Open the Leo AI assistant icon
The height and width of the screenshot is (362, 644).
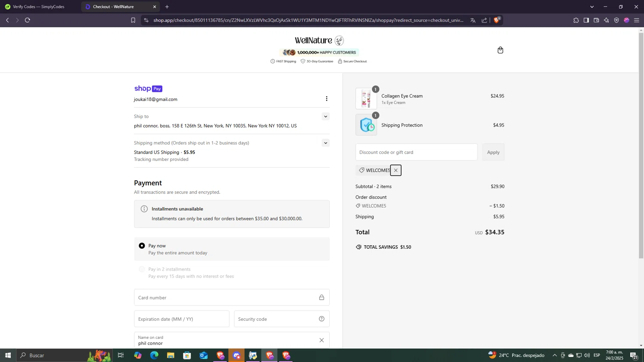(606, 20)
